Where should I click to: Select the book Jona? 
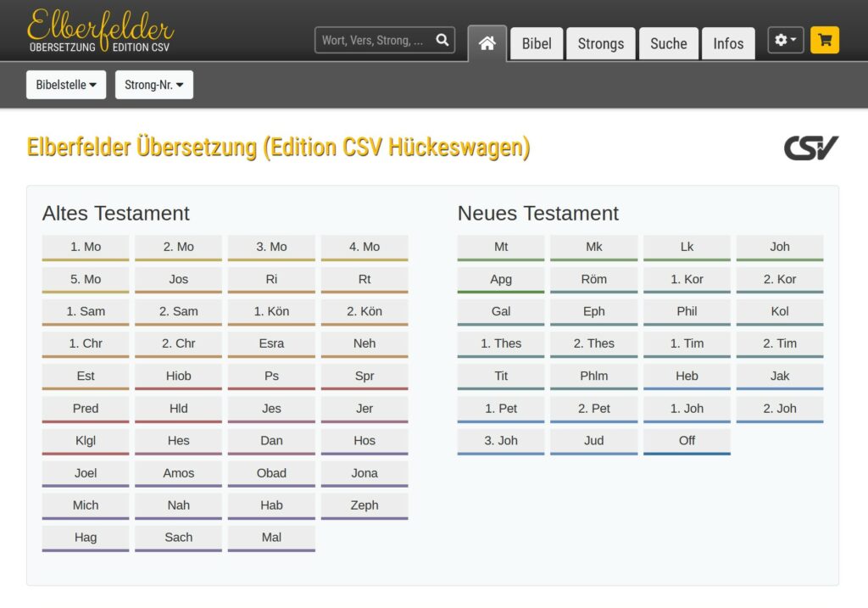pos(364,474)
